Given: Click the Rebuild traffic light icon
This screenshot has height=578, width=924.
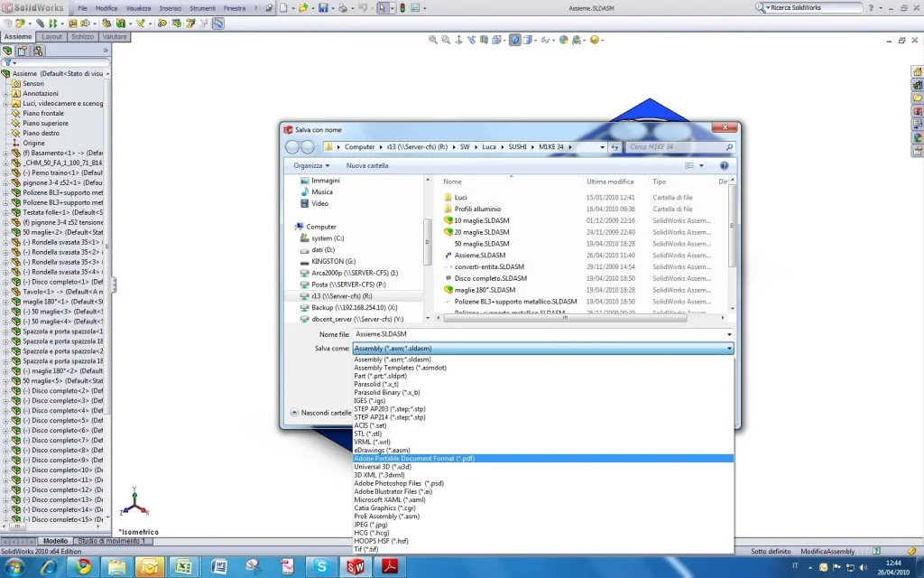Looking at the screenshot, I should 402,8.
